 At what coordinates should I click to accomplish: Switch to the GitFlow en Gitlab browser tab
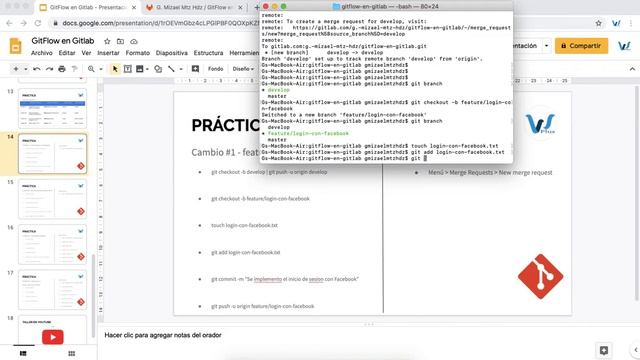[87, 7]
